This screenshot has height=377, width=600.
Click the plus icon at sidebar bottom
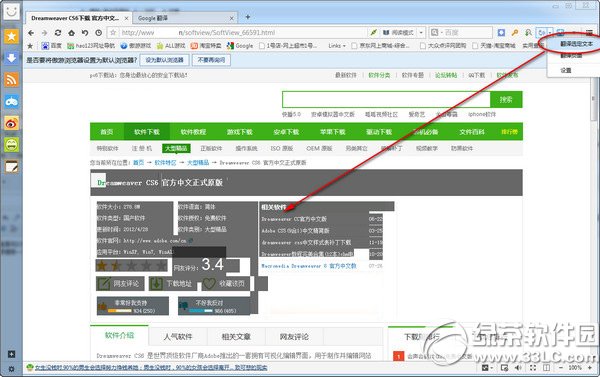11,354
